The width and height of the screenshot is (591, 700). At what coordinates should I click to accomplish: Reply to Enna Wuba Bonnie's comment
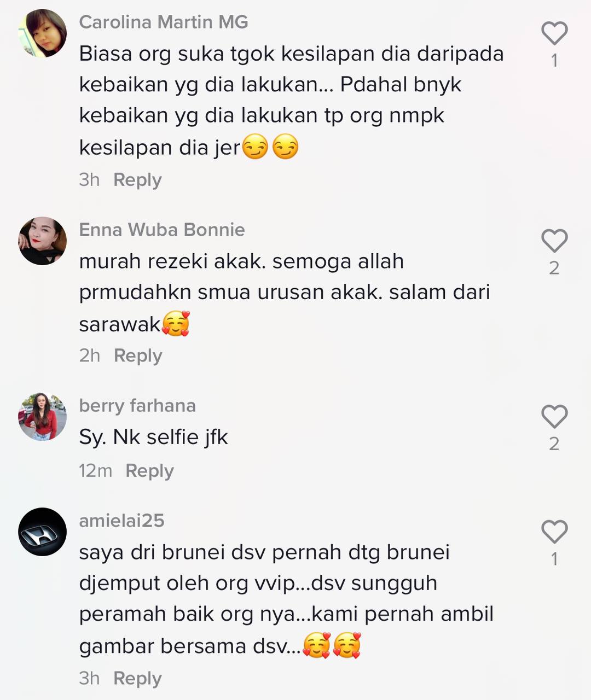coord(138,355)
